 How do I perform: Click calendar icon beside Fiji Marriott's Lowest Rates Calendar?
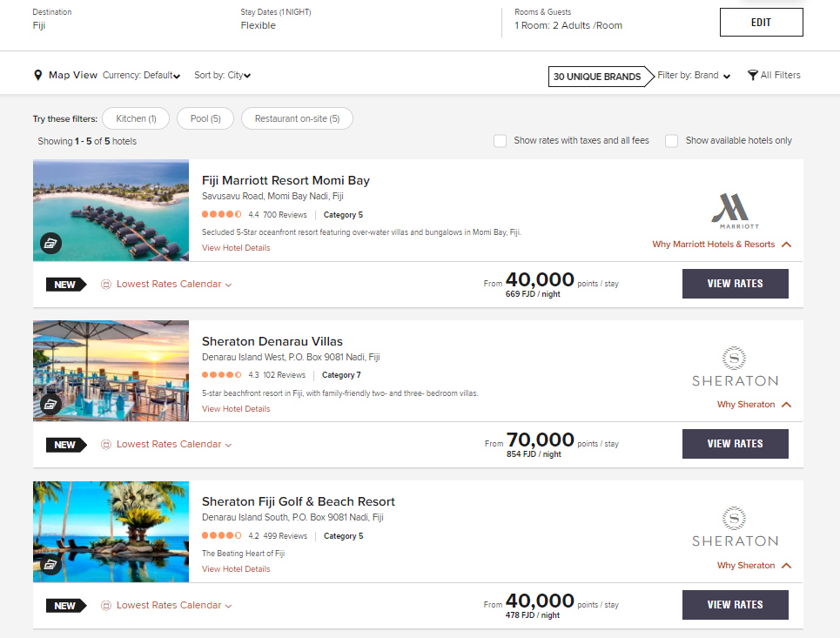tap(105, 284)
